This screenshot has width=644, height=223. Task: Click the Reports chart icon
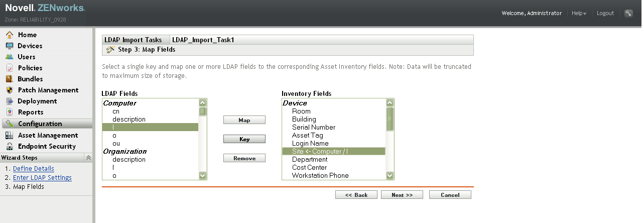pyautogui.click(x=9, y=112)
